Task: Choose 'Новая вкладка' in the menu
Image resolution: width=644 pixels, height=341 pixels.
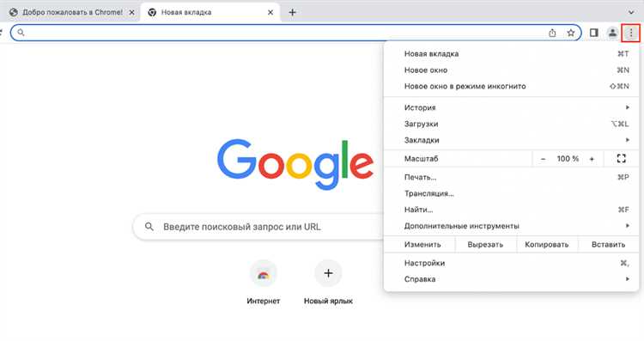Action: (512, 54)
